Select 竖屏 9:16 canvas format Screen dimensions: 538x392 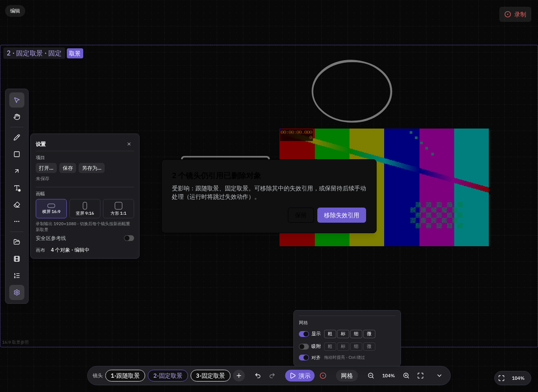click(x=85, y=209)
